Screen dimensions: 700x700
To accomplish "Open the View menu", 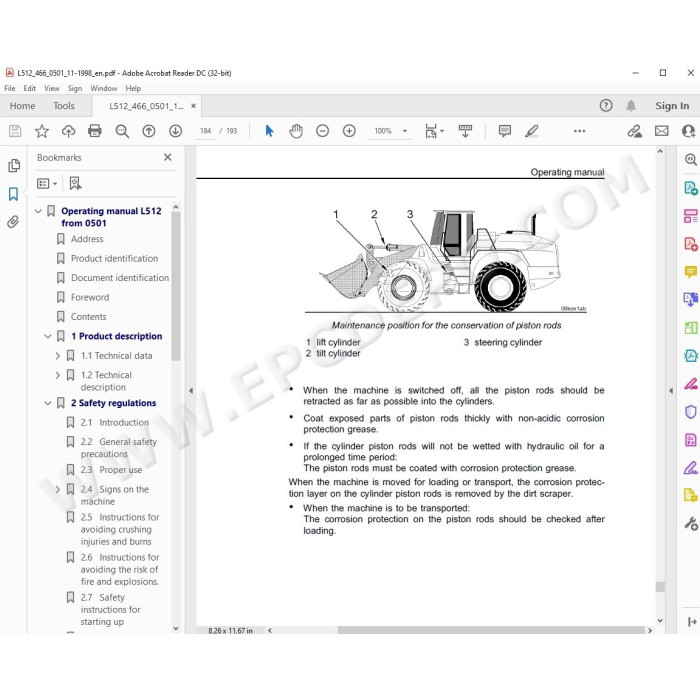I will [x=52, y=88].
